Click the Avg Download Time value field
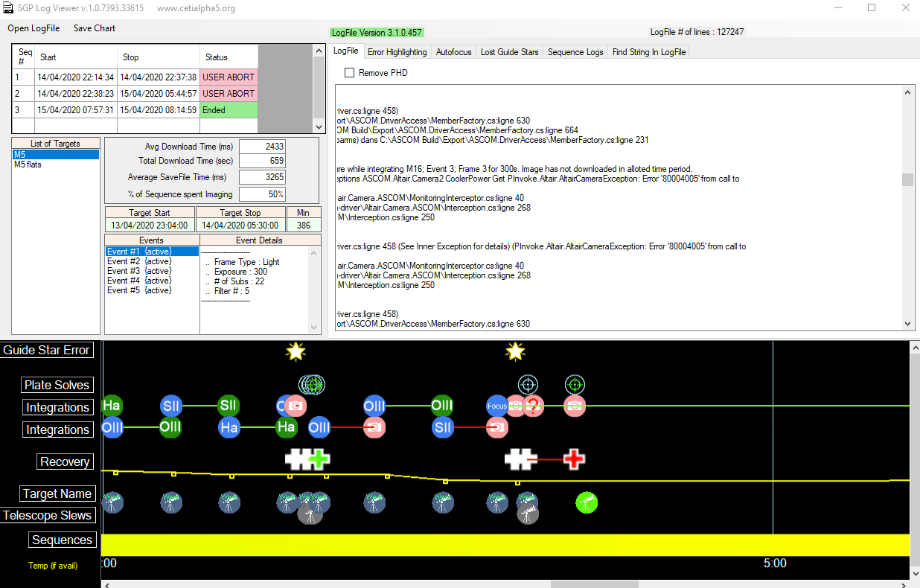 tap(262, 147)
